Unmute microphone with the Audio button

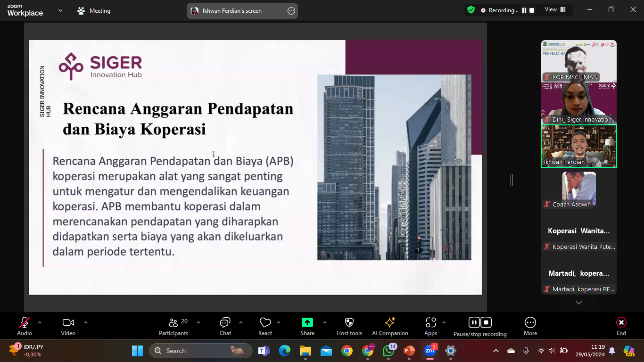[25, 326]
